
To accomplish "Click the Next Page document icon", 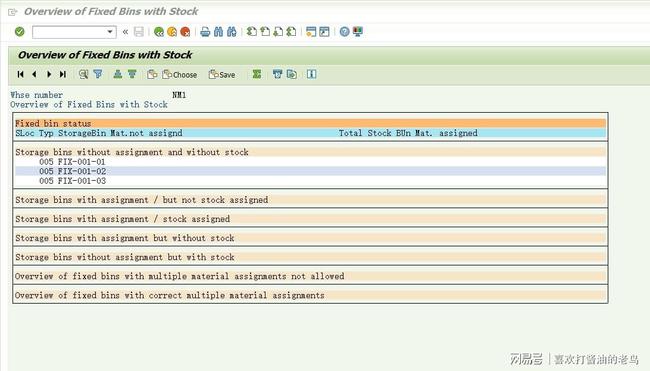I will pos(278,32).
